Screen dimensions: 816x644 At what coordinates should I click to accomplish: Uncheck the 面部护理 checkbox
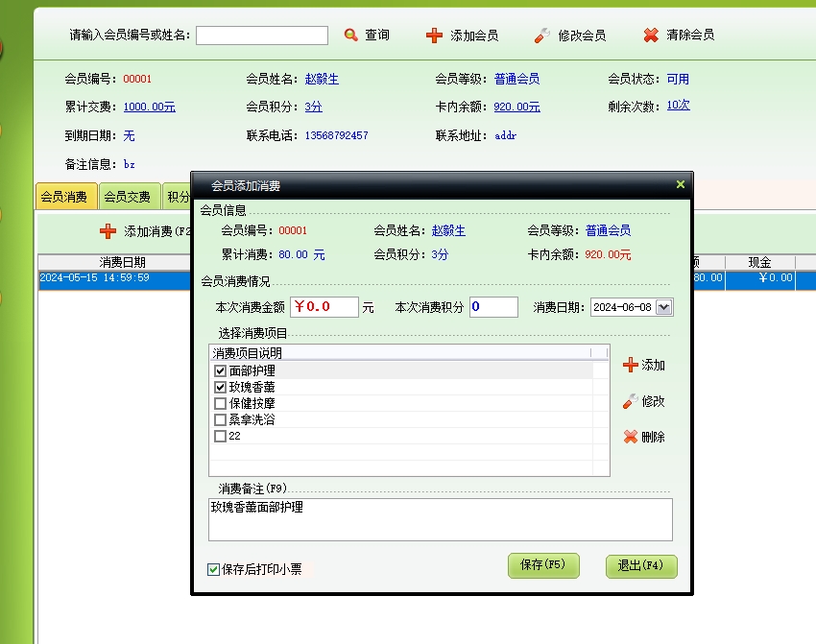[x=220, y=370]
